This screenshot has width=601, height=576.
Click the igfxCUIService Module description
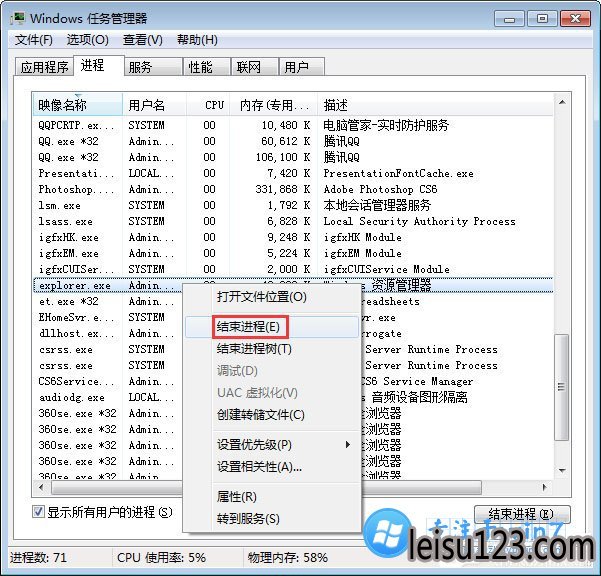[x=386, y=269]
